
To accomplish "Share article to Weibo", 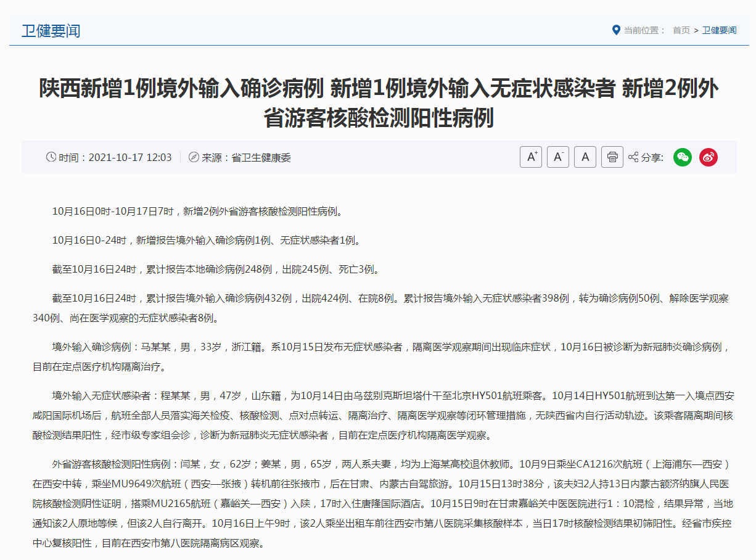I will point(709,157).
